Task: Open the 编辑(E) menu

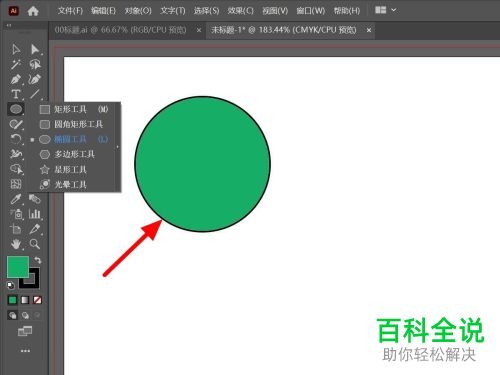Action: point(103,11)
